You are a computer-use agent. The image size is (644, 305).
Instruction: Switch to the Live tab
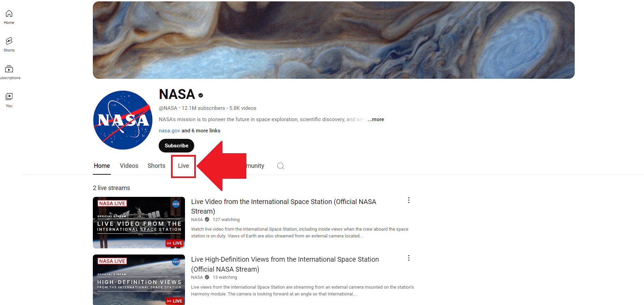[183, 166]
